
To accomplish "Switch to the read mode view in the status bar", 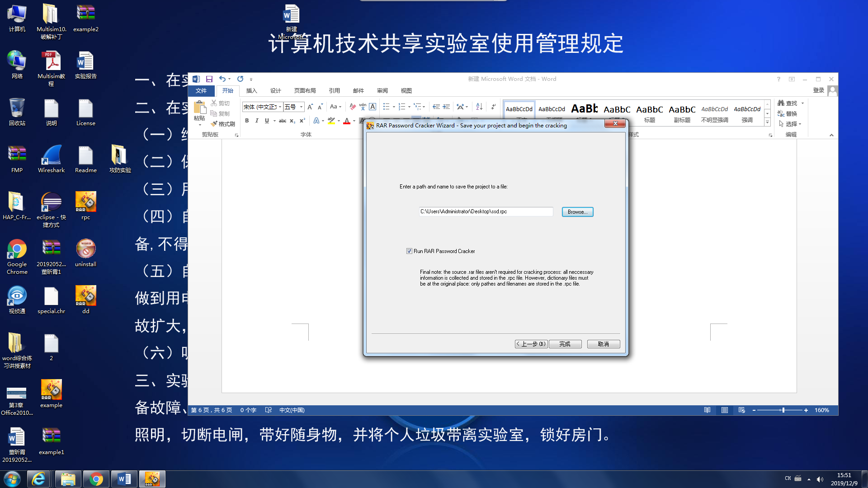I will pyautogui.click(x=708, y=410).
